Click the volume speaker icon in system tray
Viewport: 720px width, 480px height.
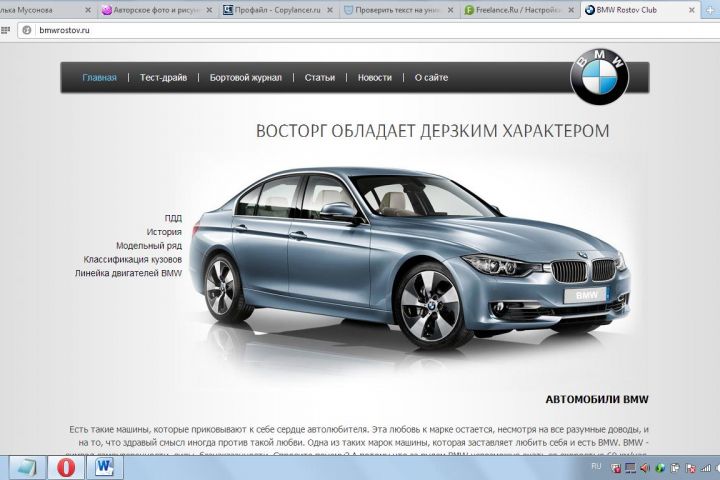point(645,468)
